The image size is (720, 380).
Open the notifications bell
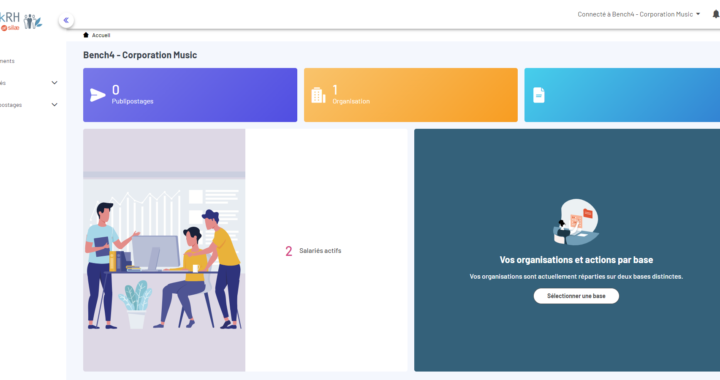(x=715, y=14)
